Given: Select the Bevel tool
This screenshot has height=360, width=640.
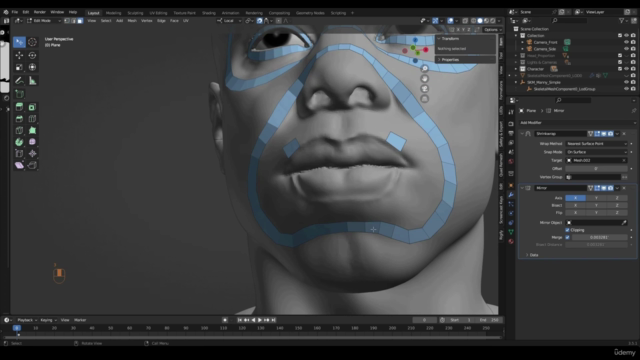Looking at the screenshot, I should point(19,119).
